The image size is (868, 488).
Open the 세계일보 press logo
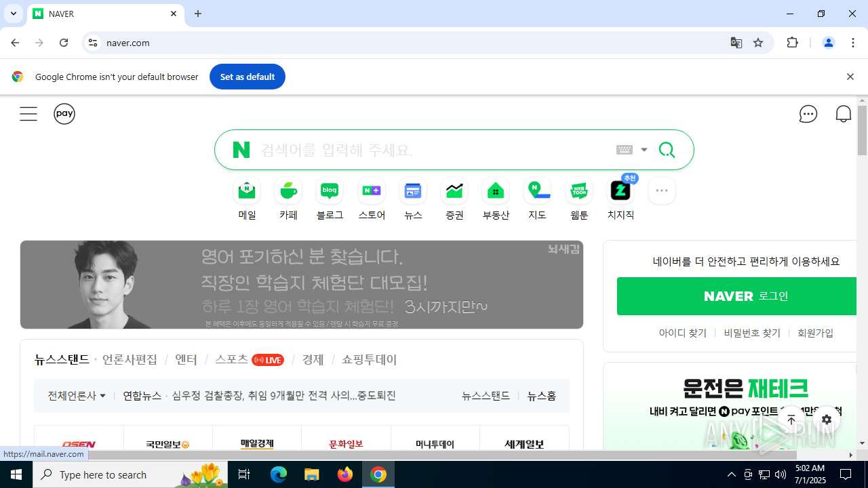tap(524, 443)
